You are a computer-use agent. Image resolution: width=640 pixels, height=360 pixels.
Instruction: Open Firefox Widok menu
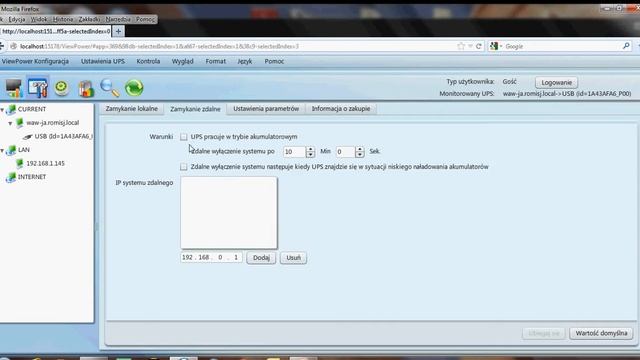[x=39, y=19]
